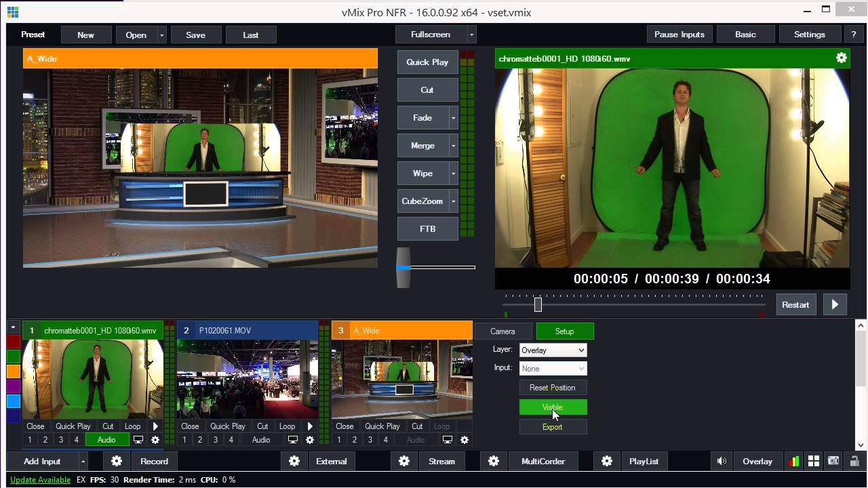The width and height of the screenshot is (868, 488).
Task: Click Restart for the preview clip
Action: (795, 304)
